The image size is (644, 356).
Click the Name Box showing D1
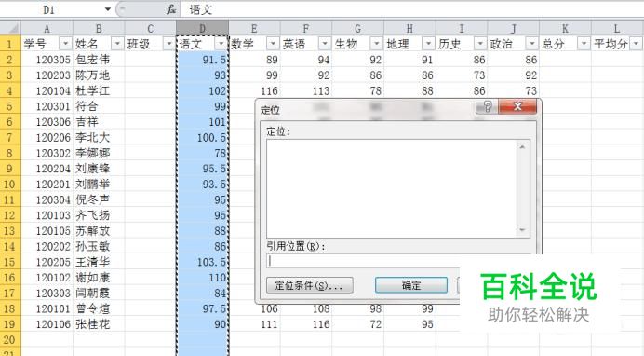click(49, 9)
